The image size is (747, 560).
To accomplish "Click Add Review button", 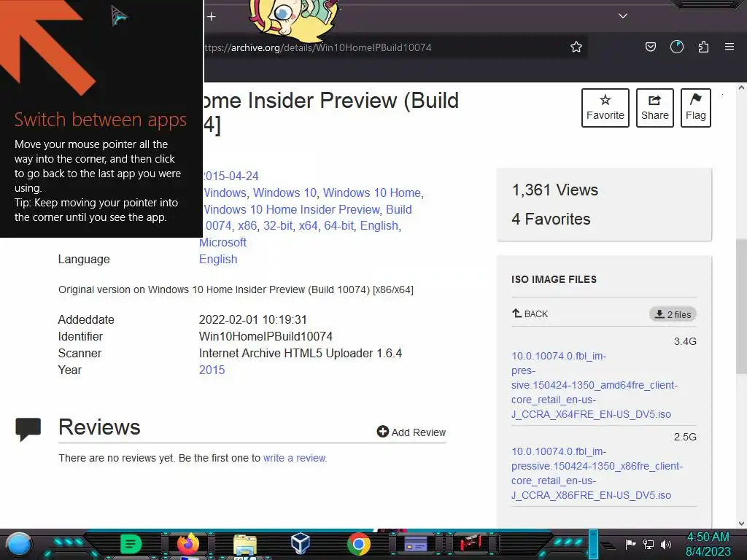I will click(411, 432).
